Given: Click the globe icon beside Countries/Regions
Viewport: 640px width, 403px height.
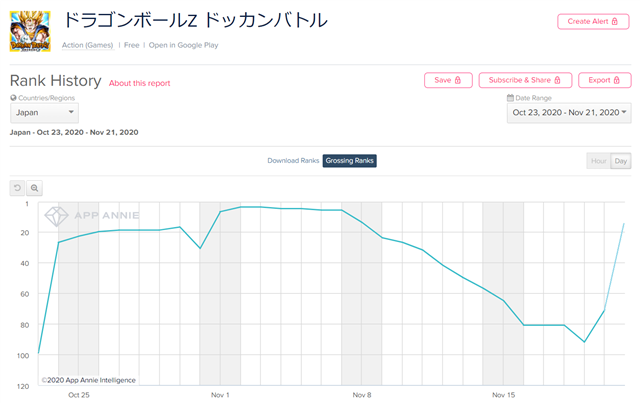Looking at the screenshot, I should [13, 98].
